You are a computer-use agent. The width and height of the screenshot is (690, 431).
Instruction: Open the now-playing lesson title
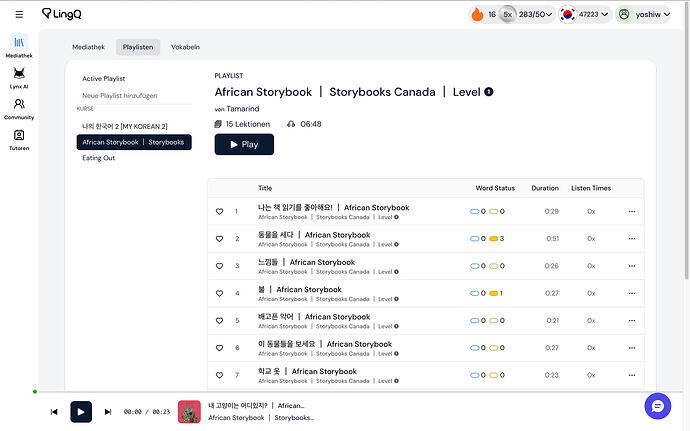(256, 405)
